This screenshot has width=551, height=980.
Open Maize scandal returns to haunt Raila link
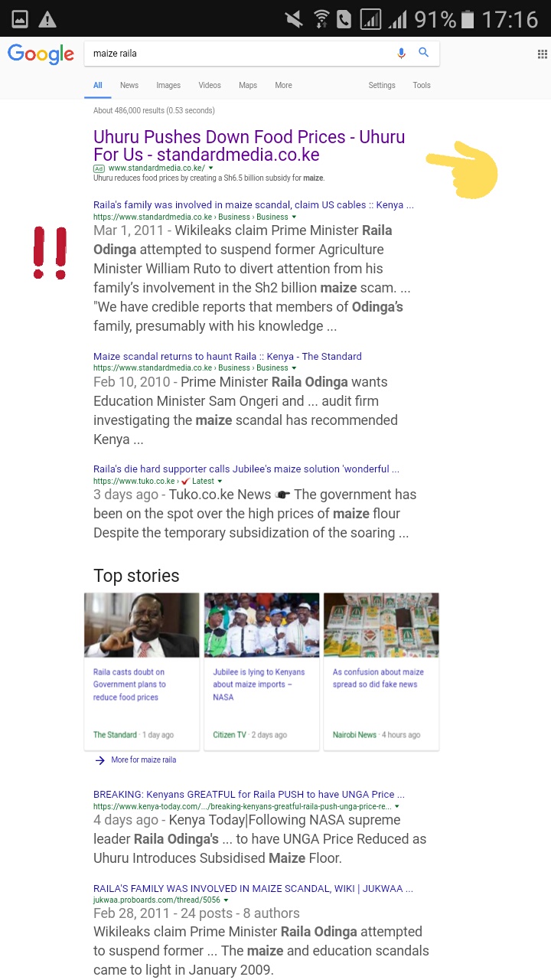[227, 356]
